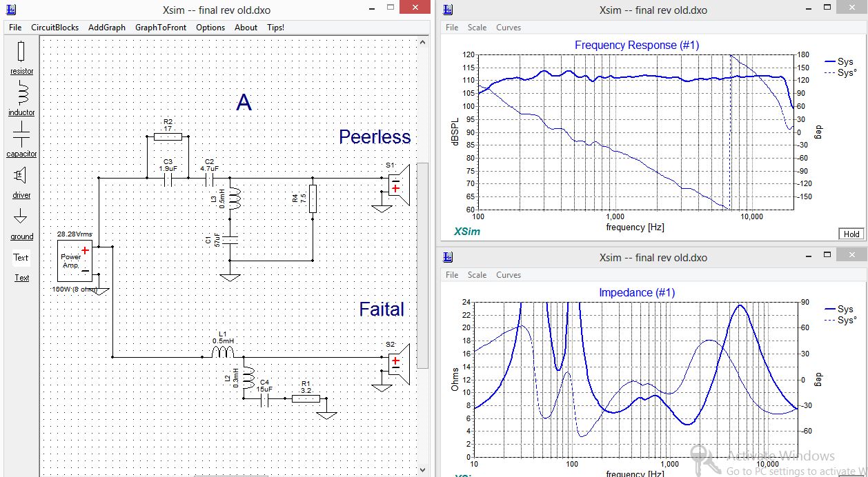Open the AddGraph menu
The height and width of the screenshot is (477, 868).
tap(107, 28)
